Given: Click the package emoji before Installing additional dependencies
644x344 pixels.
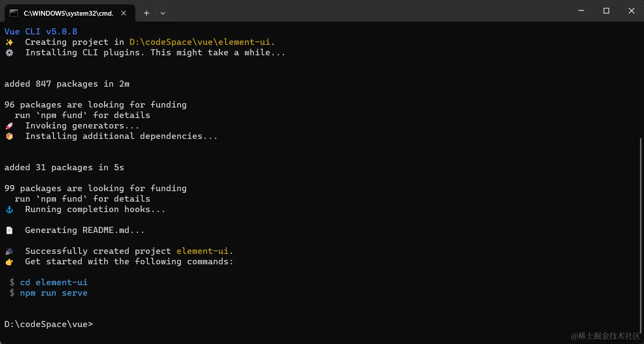Looking at the screenshot, I should (x=9, y=136).
